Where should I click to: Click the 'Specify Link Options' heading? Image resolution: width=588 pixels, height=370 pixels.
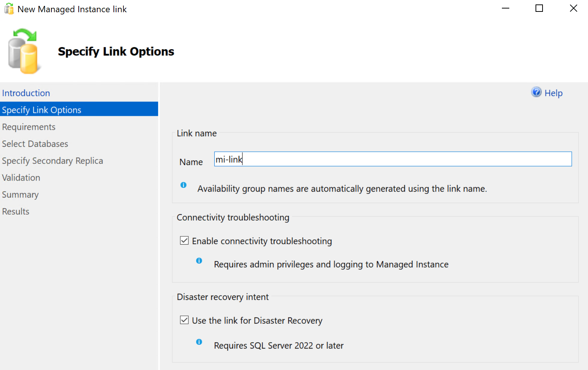click(116, 51)
